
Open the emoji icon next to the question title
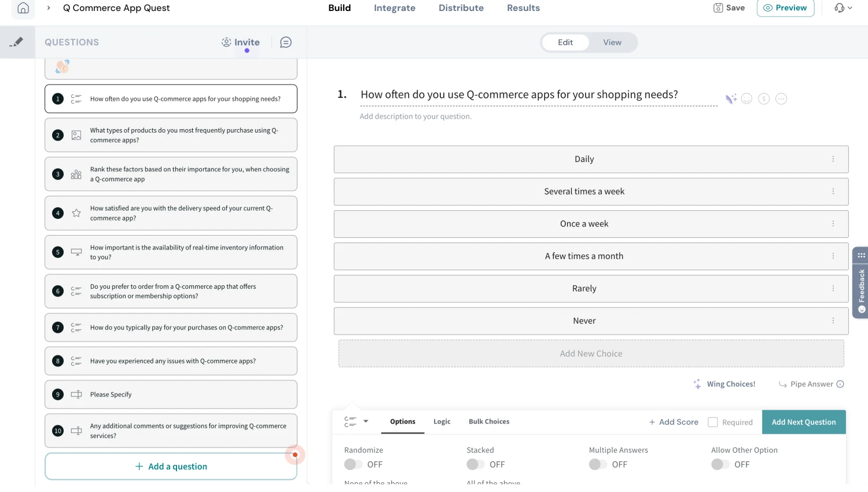pos(746,98)
